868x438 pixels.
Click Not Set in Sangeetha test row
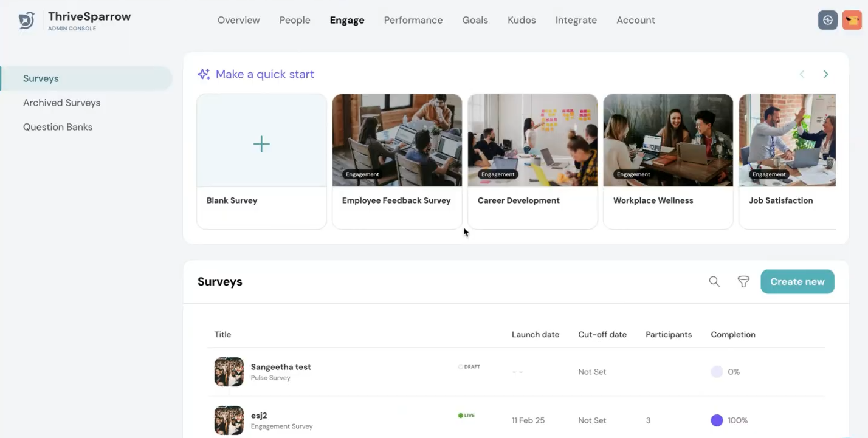tap(592, 372)
